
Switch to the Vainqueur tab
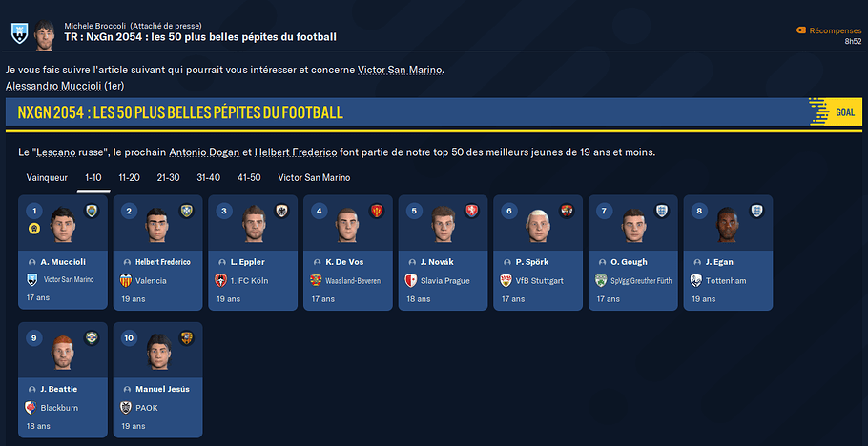pos(47,177)
